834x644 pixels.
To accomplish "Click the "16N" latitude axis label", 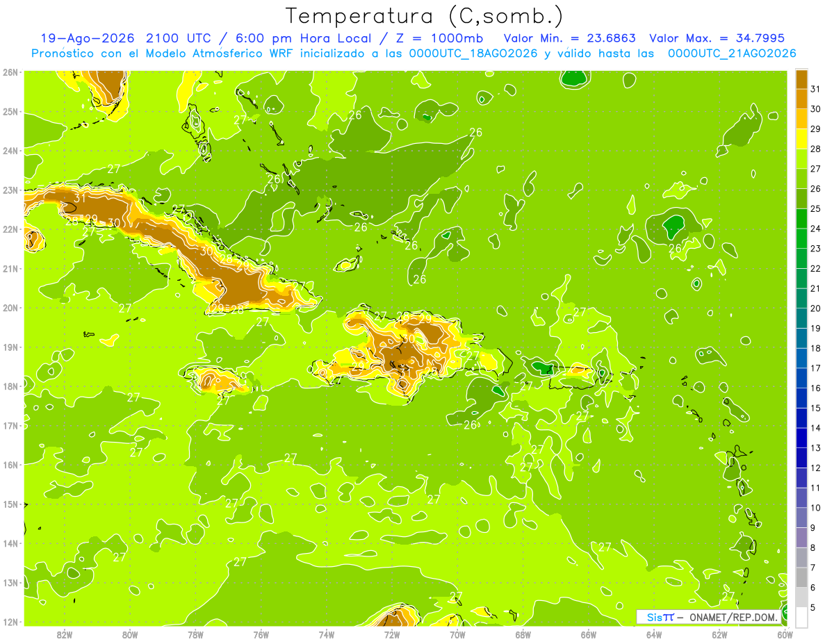I will pos(10,465).
